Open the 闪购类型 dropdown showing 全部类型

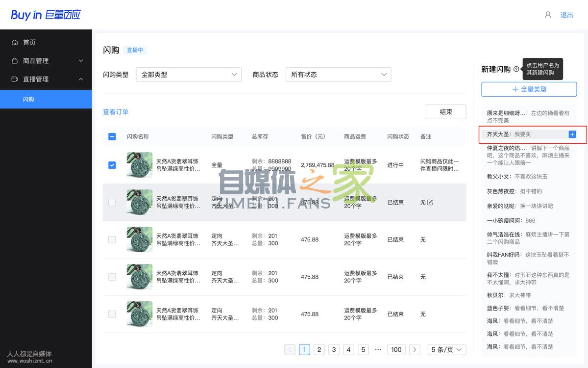click(x=188, y=74)
